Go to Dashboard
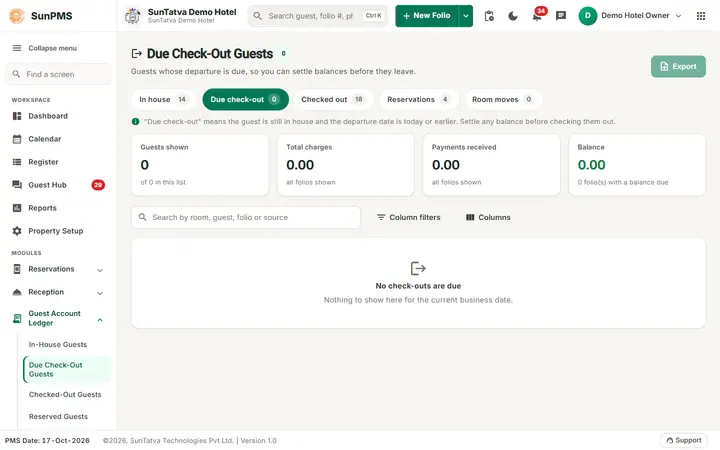720x450 pixels. [x=58, y=116]
